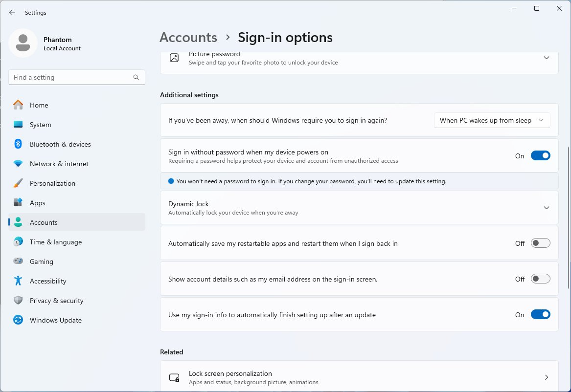Disable sign in without password toggle
The height and width of the screenshot is (392, 571).
coord(540,156)
